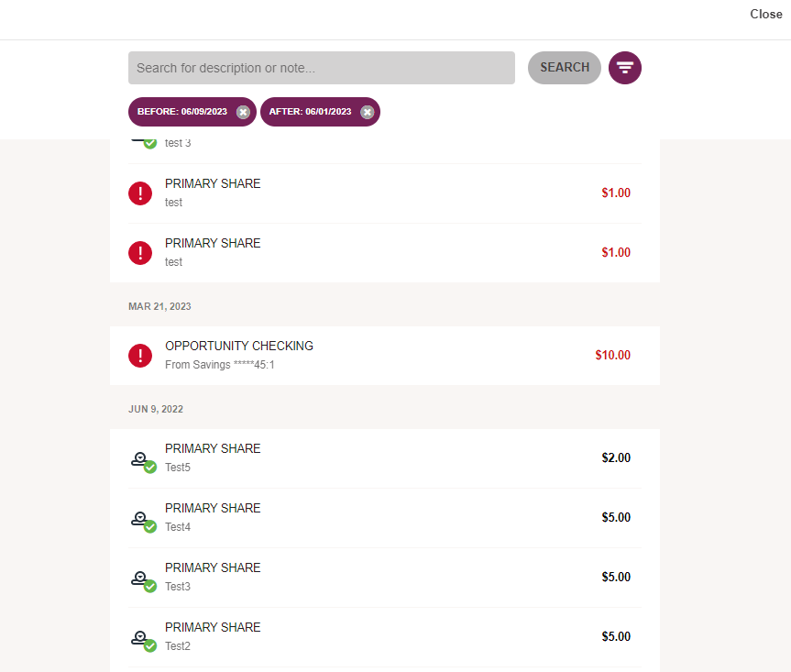Open the Primary Share Test5 $2.00 transaction

pyautogui.click(x=385, y=458)
